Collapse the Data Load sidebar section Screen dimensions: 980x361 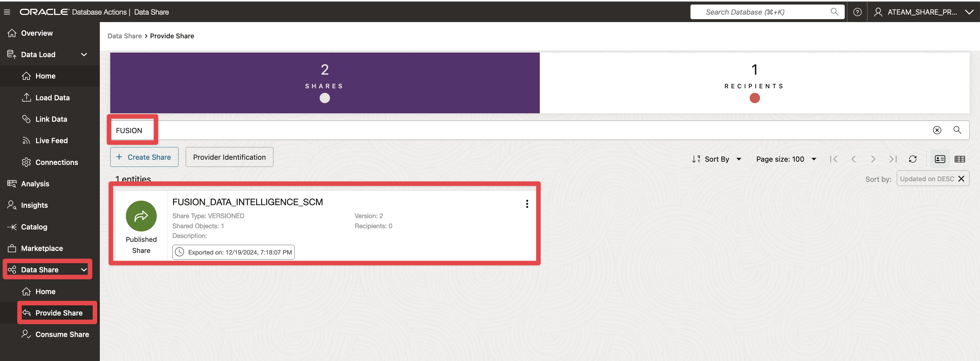coord(84,55)
